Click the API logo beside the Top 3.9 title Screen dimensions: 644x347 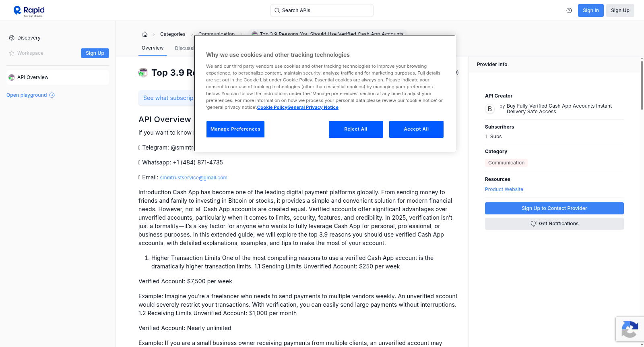[143, 73]
